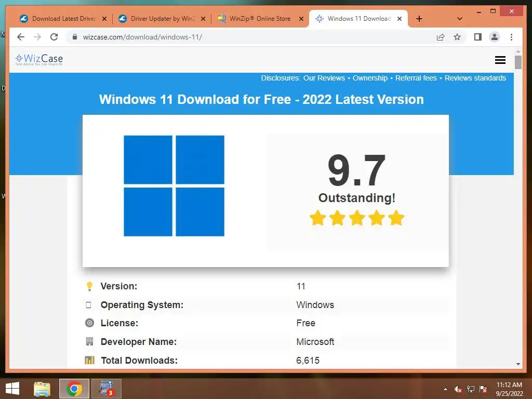Open the browser side panel

pos(478,37)
